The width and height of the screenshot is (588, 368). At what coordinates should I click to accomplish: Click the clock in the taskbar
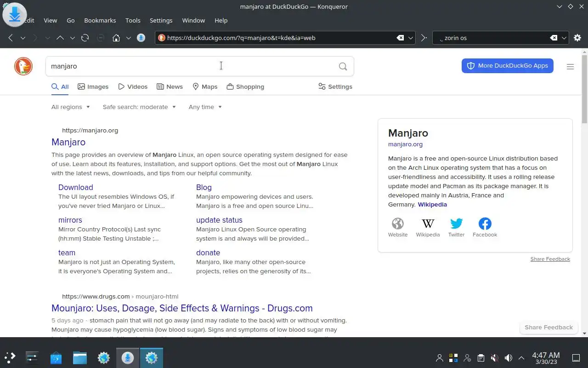point(546,358)
